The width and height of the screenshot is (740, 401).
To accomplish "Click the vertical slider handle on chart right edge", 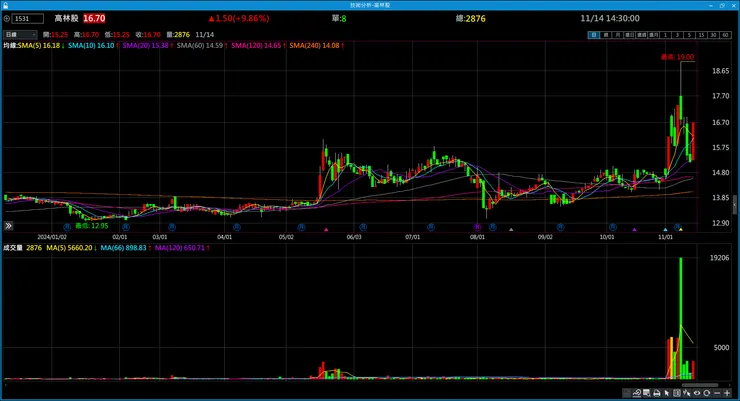I will click(734, 205).
